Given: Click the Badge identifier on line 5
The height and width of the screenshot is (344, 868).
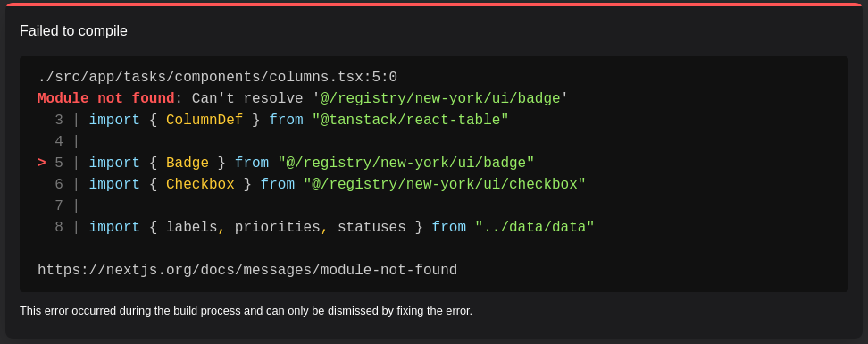Looking at the screenshot, I should pos(188,163).
